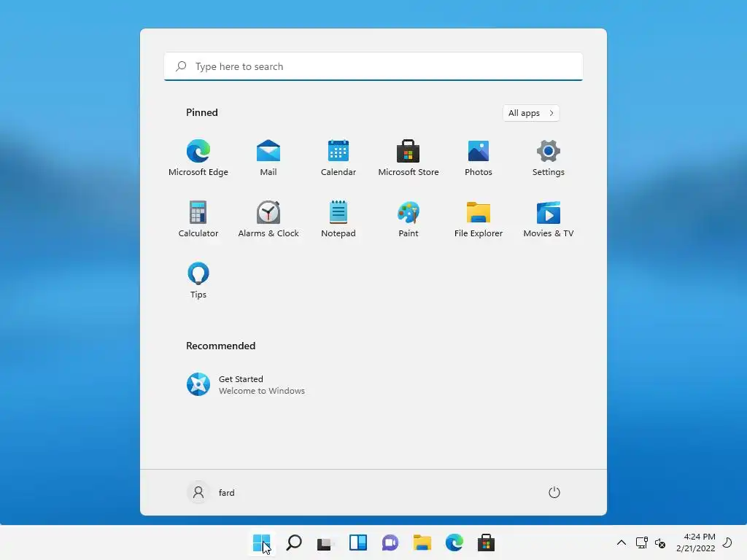The height and width of the screenshot is (560, 747).
Task: Click the Welcome to Windows text
Action: pos(262,391)
